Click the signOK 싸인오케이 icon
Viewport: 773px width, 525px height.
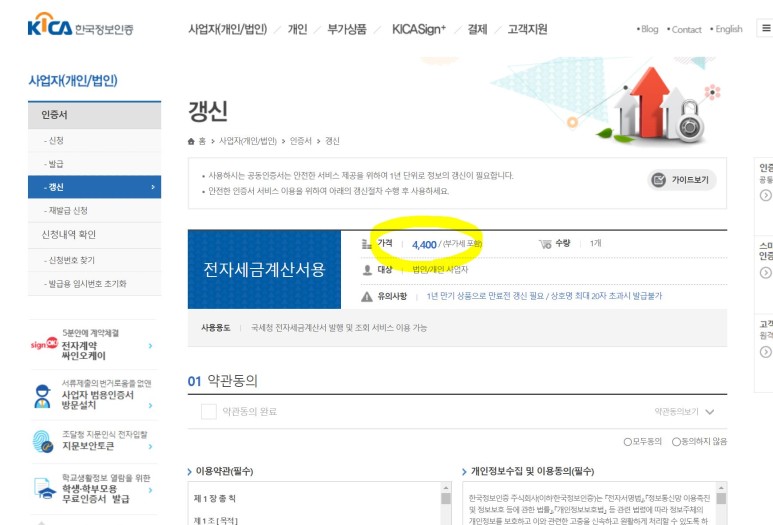tap(44, 344)
